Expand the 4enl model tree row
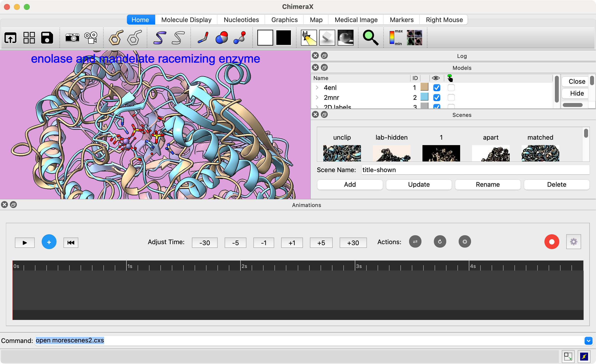This screenshot has height=364, width=596. click(x=317, y=88)
